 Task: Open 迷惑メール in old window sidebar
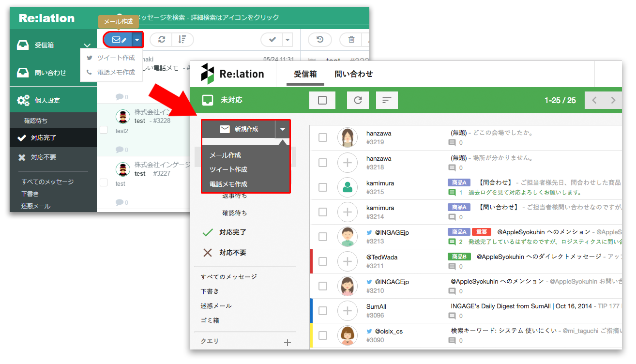36,206
